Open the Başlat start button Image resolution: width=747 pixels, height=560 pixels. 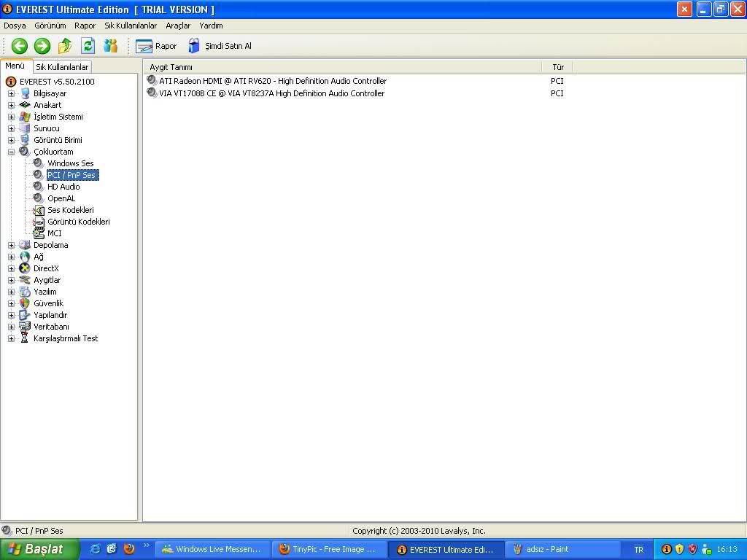[x=40, y=549]
